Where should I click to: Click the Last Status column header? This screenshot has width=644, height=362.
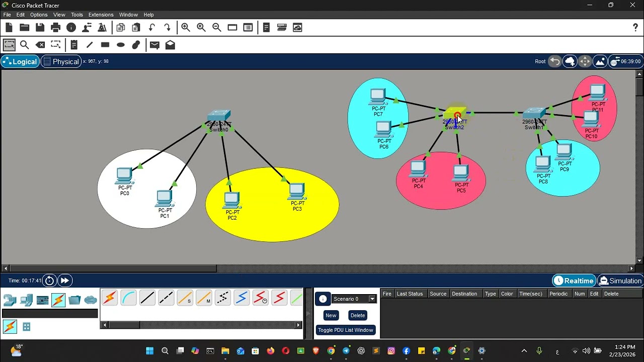pos(410,294)
